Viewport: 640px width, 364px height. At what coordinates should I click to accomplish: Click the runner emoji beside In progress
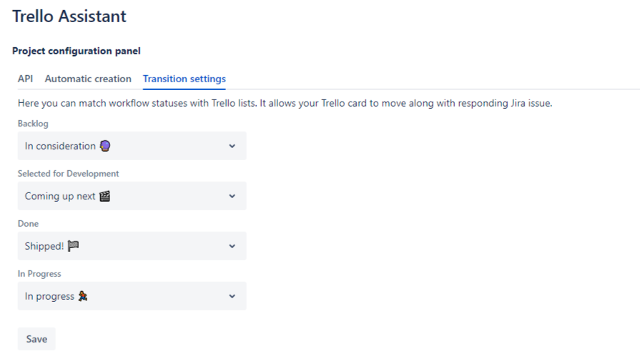[x=83, y=296]
